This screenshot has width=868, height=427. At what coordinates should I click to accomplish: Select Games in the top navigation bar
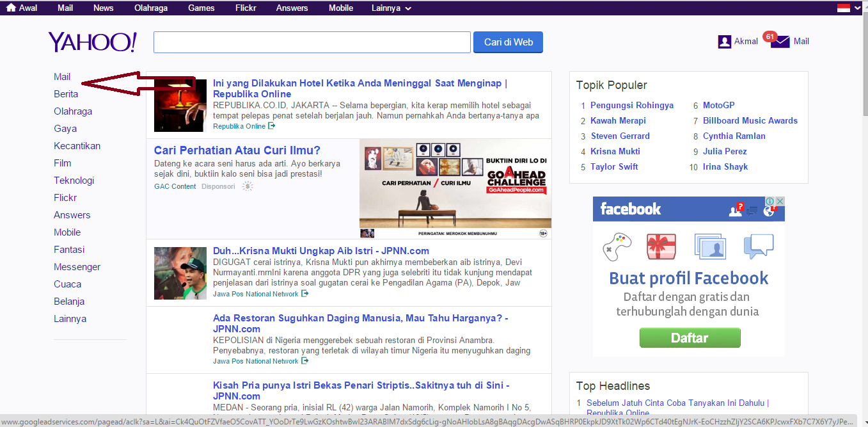201,8
